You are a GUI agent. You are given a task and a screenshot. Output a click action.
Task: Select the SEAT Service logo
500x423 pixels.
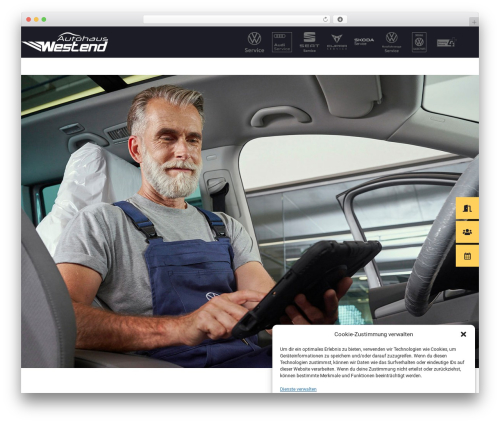coord(309,42)
